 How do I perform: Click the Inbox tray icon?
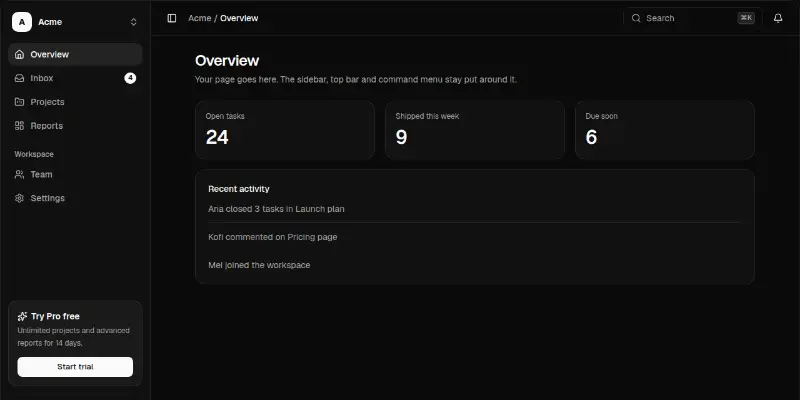[x=19, y=78]
